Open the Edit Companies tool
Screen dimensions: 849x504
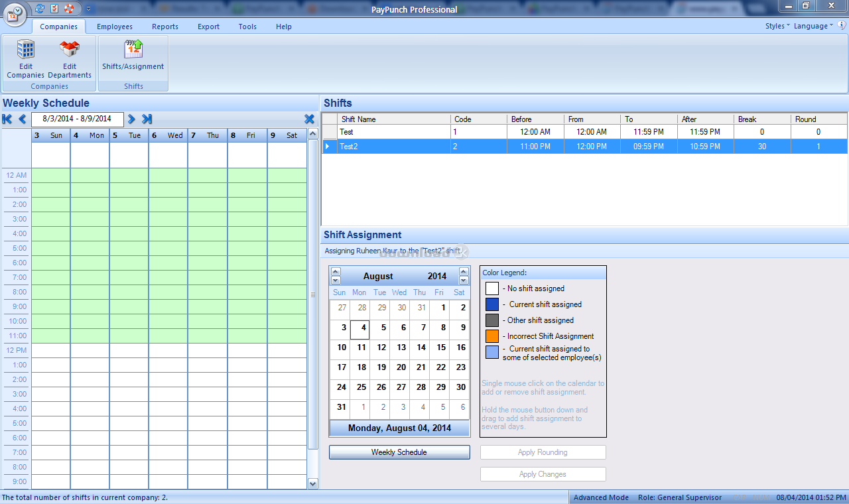(25, 58)
